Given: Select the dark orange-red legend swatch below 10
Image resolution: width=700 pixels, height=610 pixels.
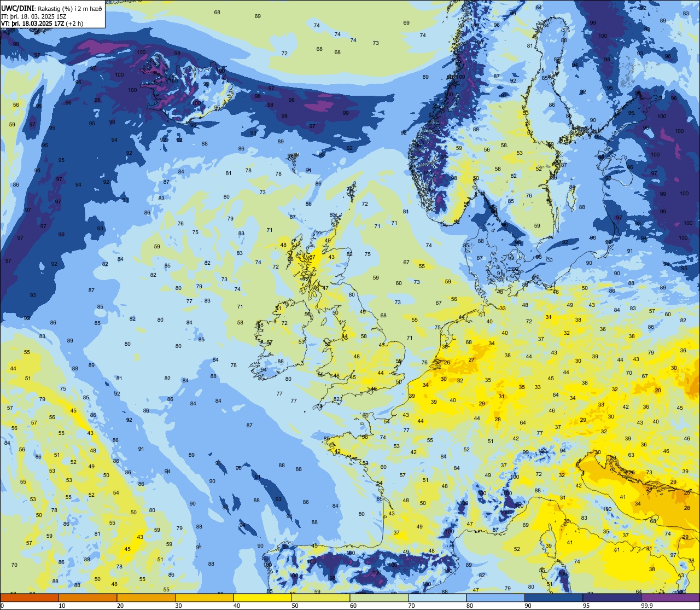Looking at the screenshot, I should pos(30,597).
